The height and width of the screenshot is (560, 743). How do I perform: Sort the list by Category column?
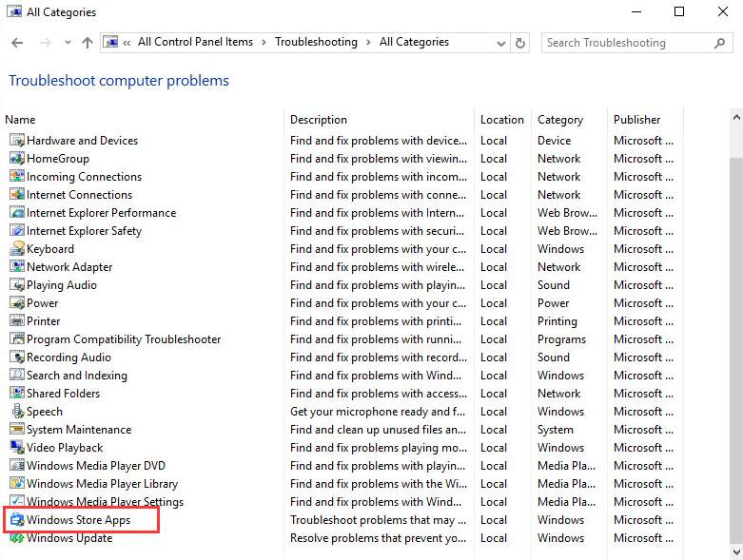click(x=560, y=120)
